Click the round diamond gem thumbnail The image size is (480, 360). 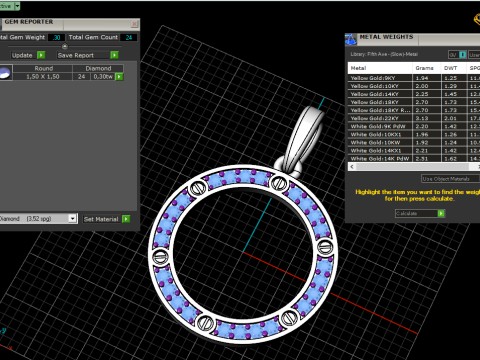pos(5,73)
